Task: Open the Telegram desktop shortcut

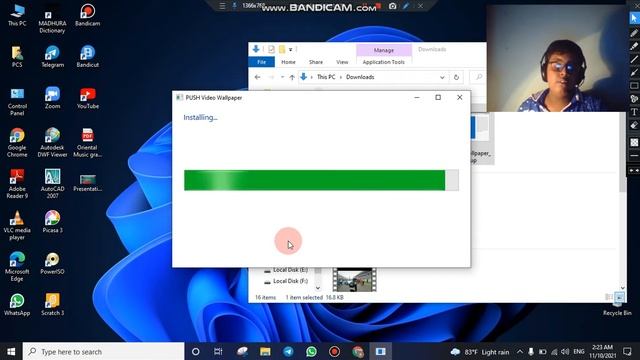Action: pos(52,56)
